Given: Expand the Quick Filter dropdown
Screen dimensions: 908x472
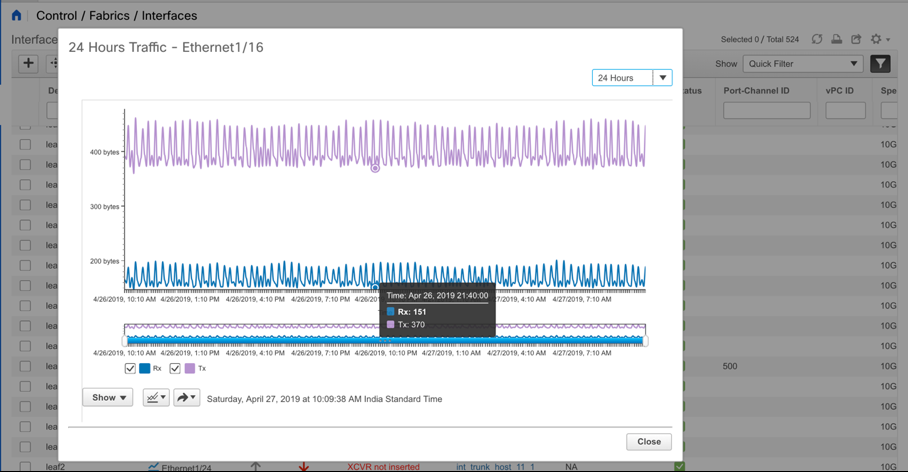Looking at the screenshot, I should [802, 64].
